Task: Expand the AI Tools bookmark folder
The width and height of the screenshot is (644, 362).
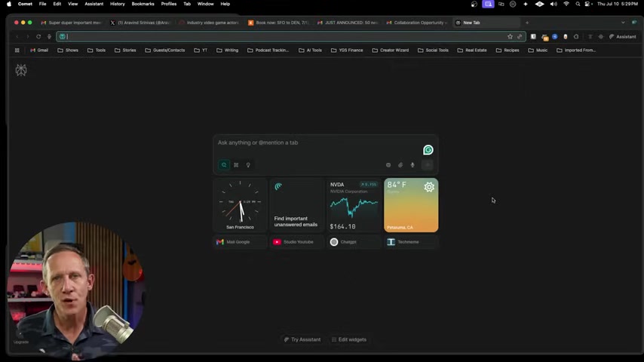Action: pos(310,50)
